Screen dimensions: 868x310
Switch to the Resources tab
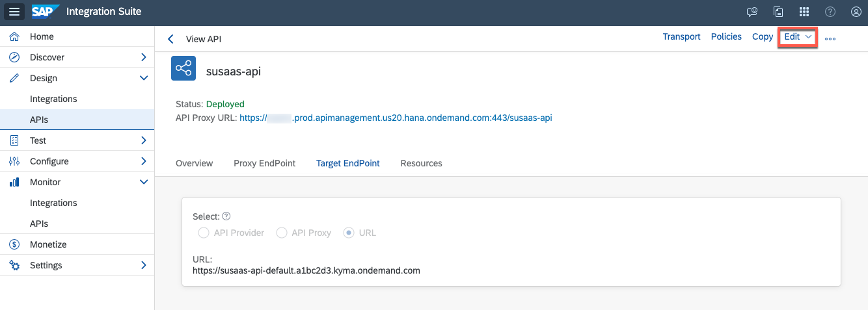pos(421,163)
